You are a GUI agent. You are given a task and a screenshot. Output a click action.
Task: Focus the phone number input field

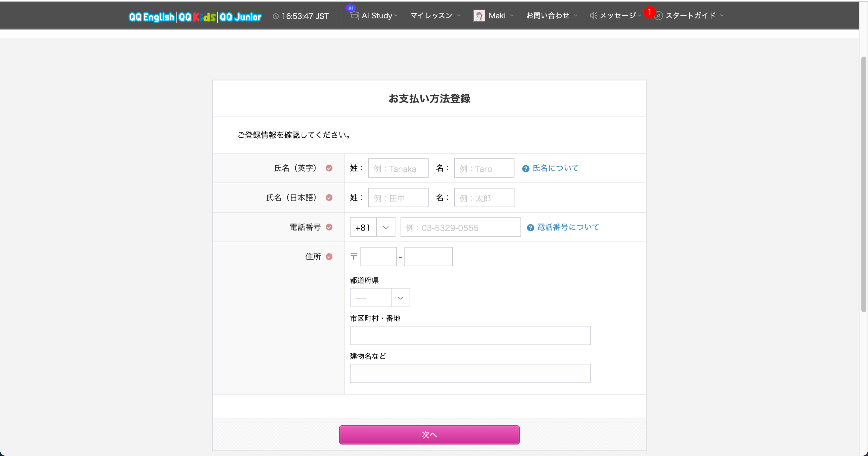coord(460,227)
